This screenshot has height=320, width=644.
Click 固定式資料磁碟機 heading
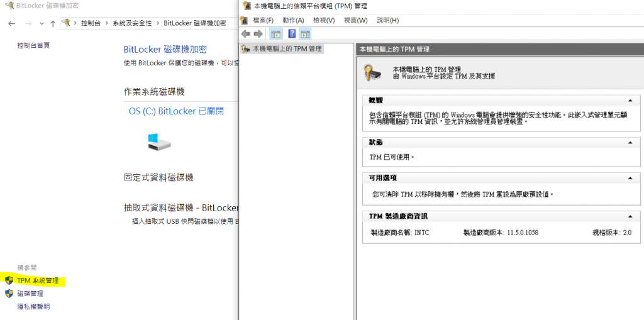158,177
